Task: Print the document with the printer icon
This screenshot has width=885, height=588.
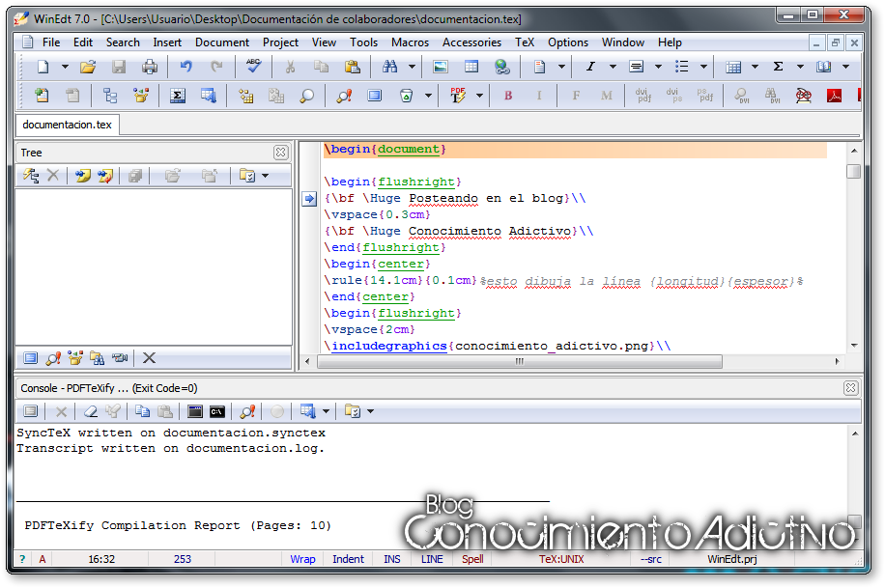Action: [x=150, y=67]
